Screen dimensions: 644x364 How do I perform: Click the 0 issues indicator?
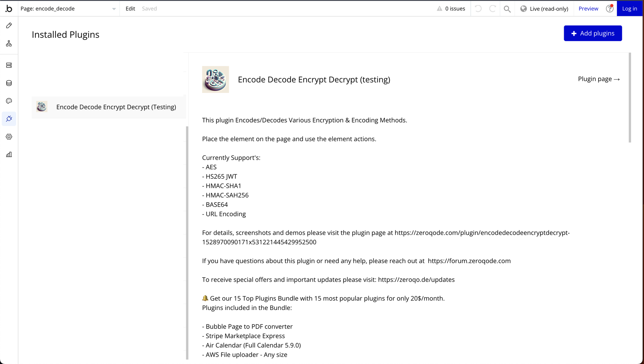click(451, 9)
